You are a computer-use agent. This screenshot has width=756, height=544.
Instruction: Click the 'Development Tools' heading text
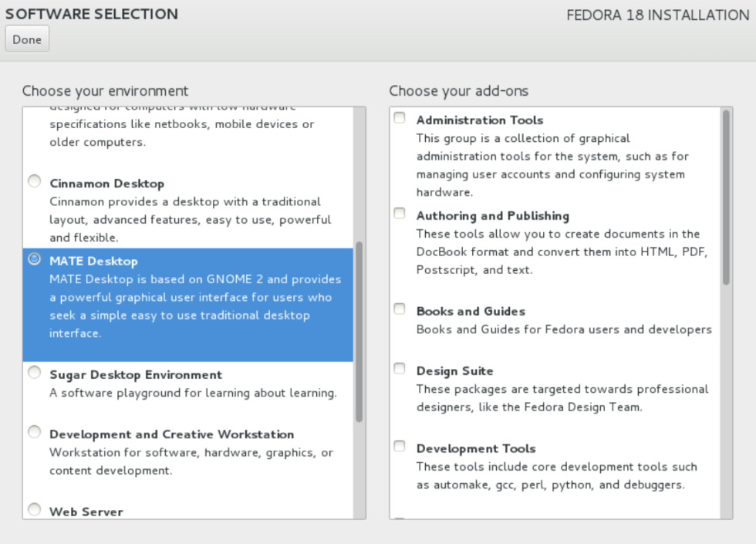coord(476,448)
